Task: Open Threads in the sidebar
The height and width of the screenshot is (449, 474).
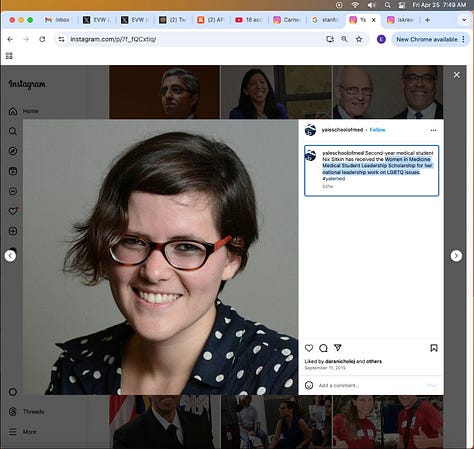Action: [27, 412]
